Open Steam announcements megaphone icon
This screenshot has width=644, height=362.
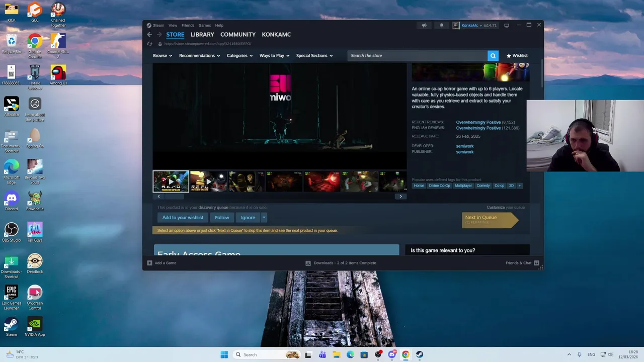(x=424, y=25)
